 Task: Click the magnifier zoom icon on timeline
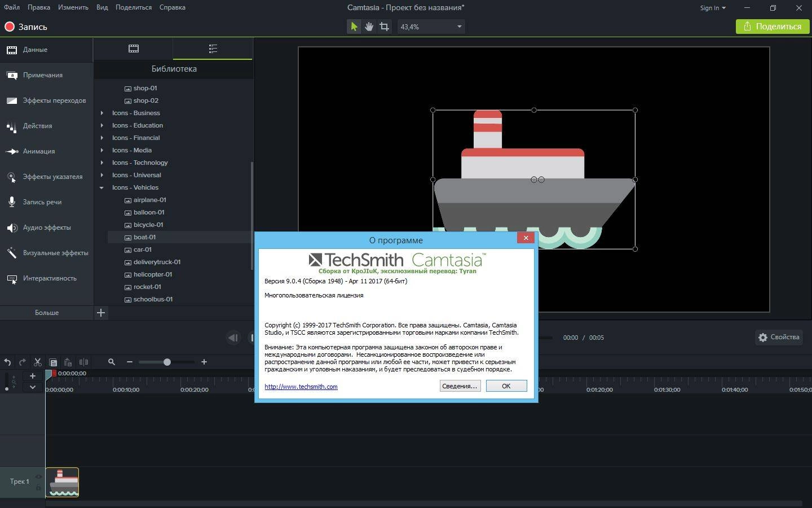[x=112, y=362]
